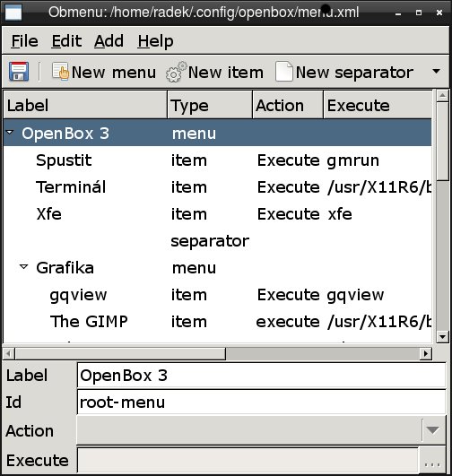The image size is (452, 476).
Task: Open the File menu
Action: [x=24, y=41]
